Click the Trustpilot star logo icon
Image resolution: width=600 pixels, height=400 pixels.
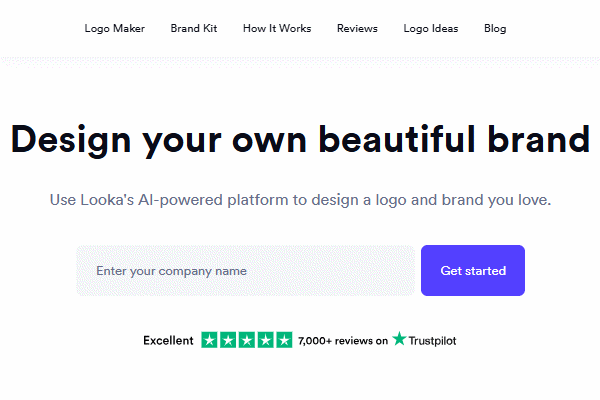tap(399, 339)
